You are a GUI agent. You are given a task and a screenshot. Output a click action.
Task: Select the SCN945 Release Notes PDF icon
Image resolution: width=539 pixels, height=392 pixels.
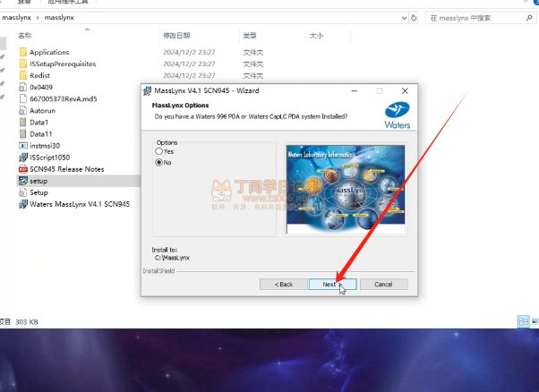23,168
